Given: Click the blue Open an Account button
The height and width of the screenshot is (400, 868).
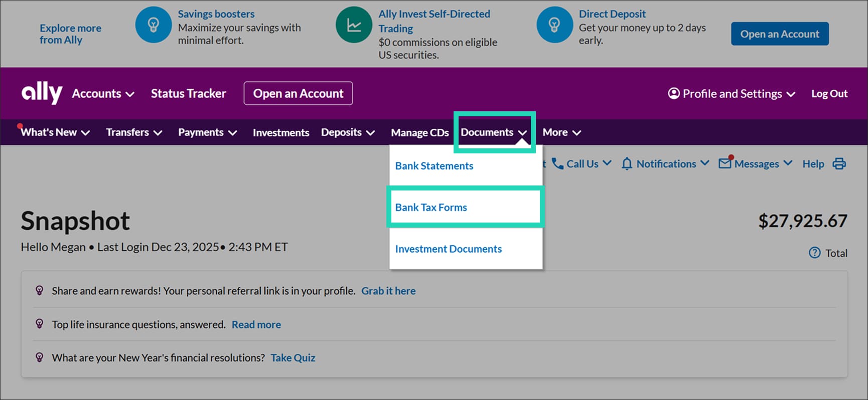Looking at the screenshot, I should [779, 34].
